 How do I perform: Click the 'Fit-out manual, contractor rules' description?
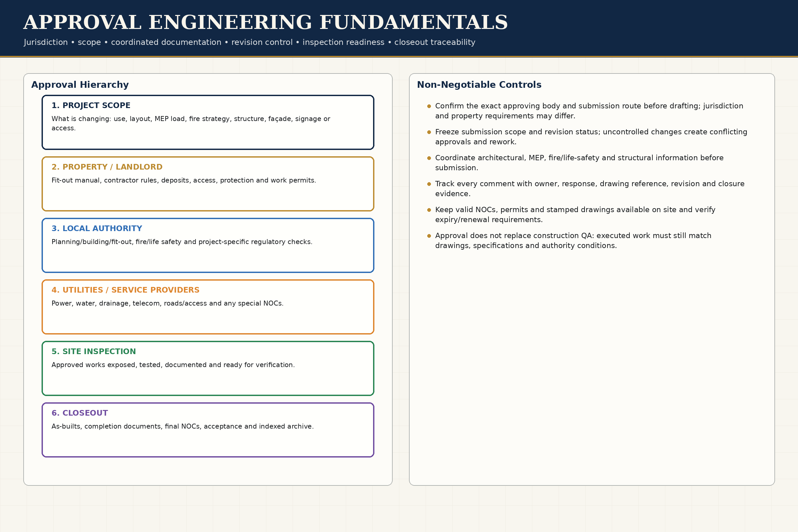[x=184, y=180]
